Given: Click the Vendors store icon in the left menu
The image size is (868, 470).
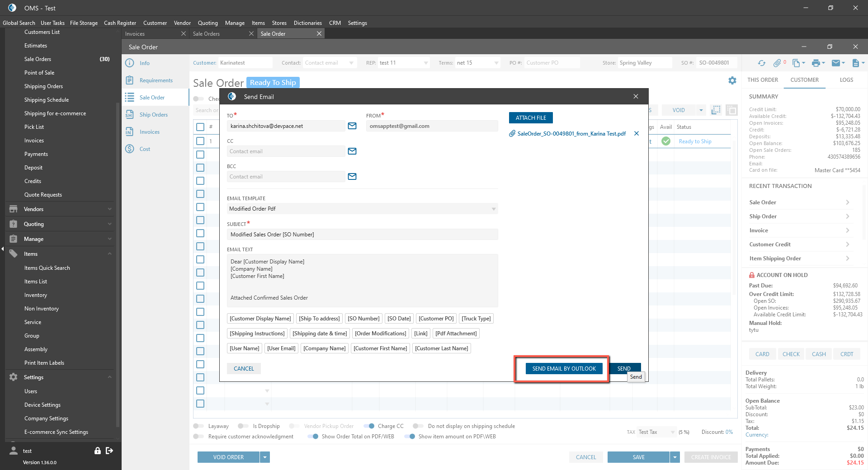Looking at the screenshot, I should 14,209.
